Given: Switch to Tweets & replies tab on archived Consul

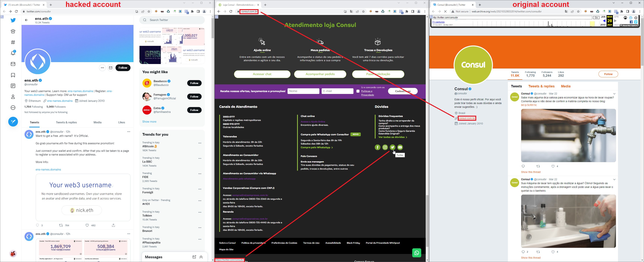Looking at the screenshot, I should pos(541,86).
